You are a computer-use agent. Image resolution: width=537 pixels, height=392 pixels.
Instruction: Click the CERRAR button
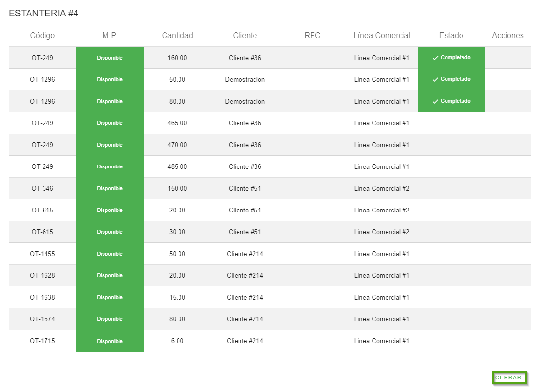pos(508,377)
